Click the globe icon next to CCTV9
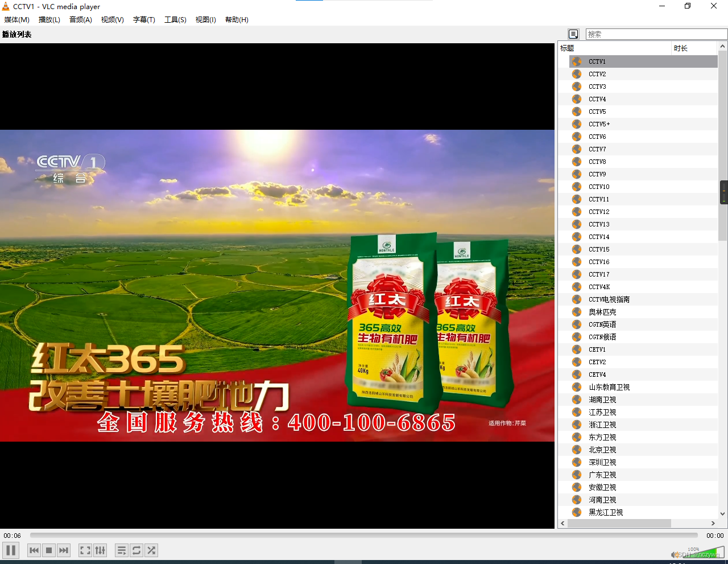 (577, 174)
